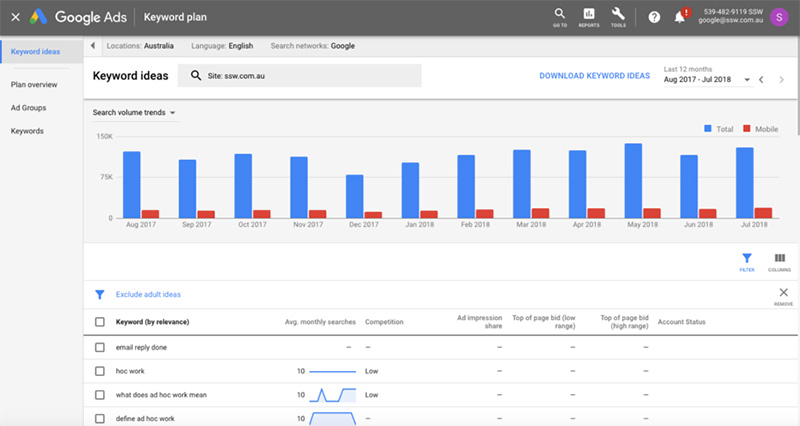Open the Columns icon

pos(779,260)
